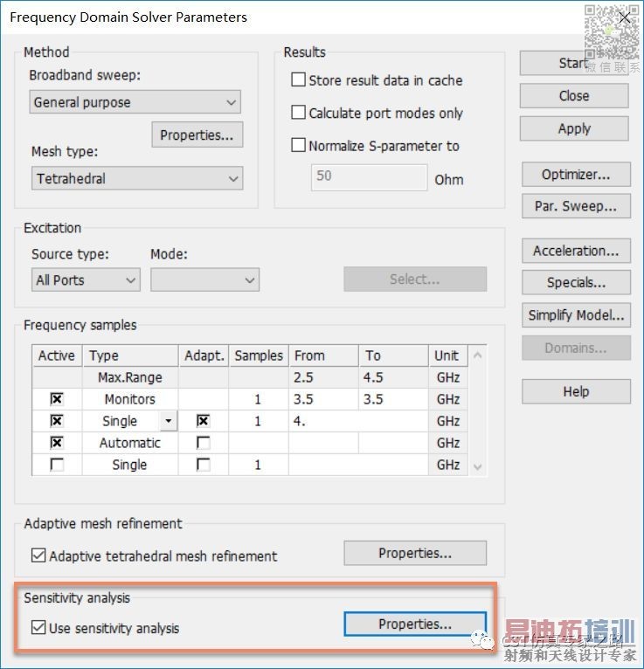Open Optimizer dialog
This screenshot has height=669, width=644.
576,174
